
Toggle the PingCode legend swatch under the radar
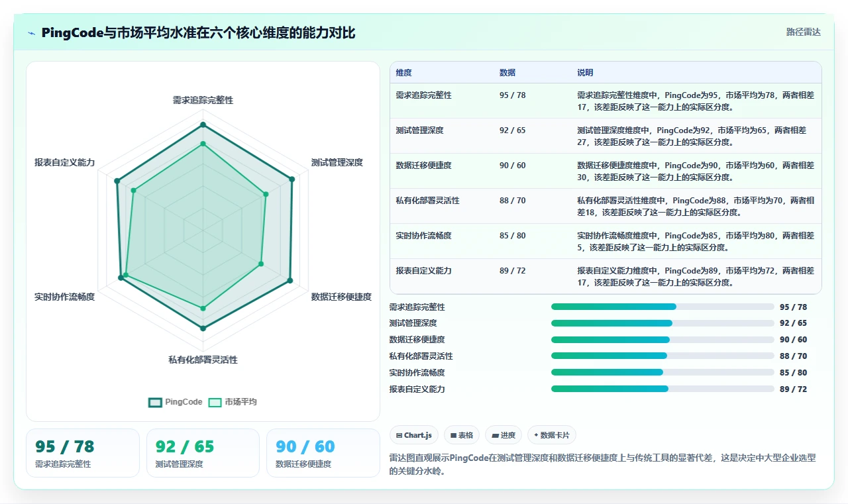tap(155, 402)
